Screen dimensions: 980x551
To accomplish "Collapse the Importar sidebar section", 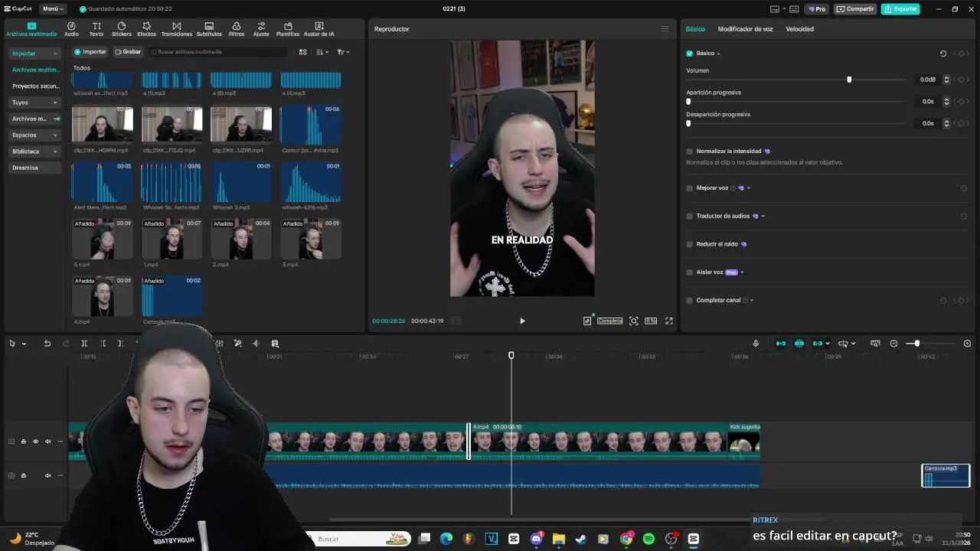I will [55, 54].
